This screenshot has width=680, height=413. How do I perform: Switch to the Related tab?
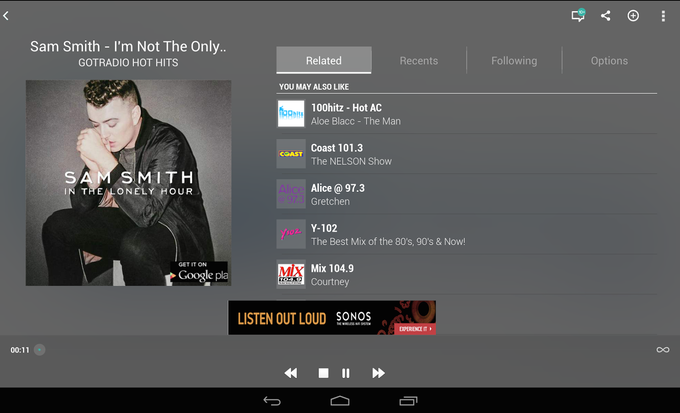324,60
